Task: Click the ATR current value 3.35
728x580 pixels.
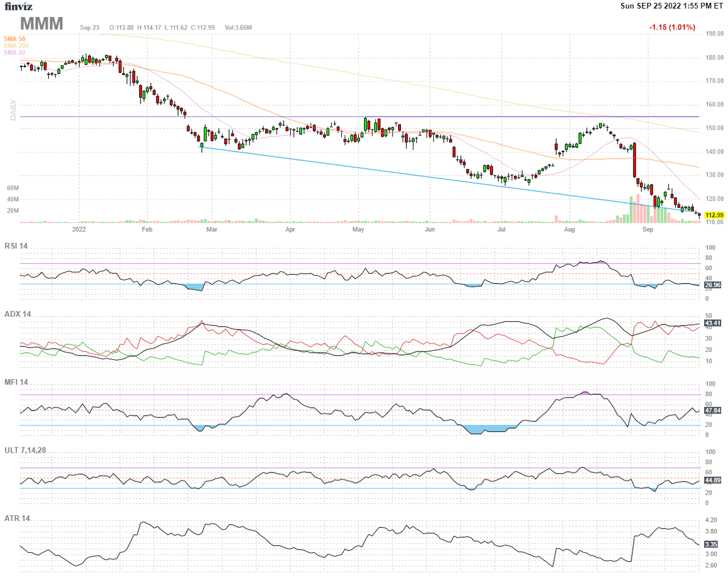Action: (x=711, y=544)
